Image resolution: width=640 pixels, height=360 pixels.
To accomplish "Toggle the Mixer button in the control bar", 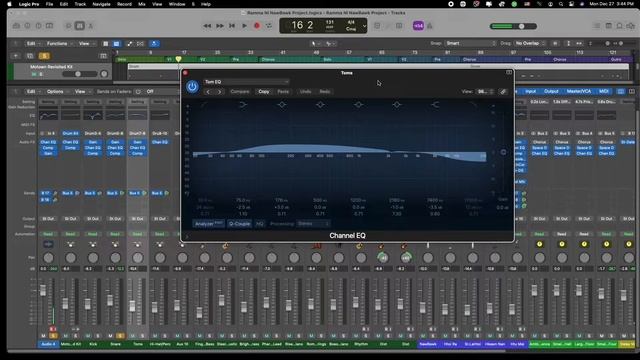I will point(80,26).
